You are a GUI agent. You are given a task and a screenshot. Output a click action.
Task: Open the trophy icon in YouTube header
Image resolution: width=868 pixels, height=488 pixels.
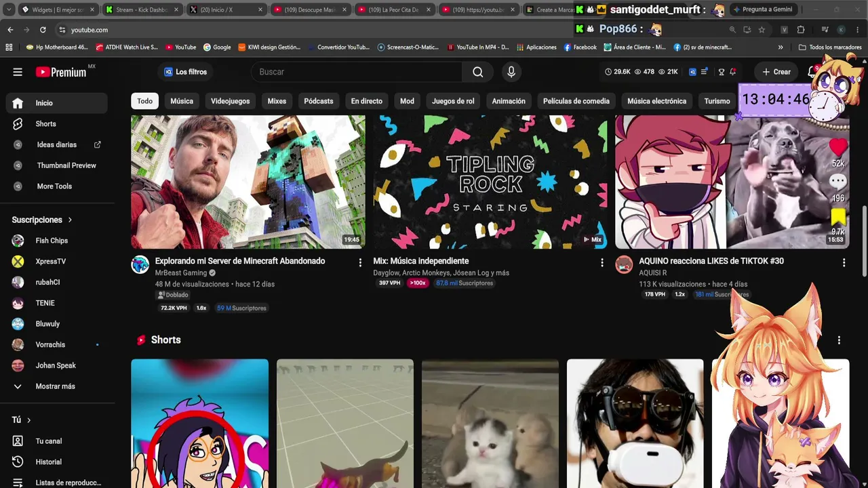pyautogui.click(x=722, y=72)
